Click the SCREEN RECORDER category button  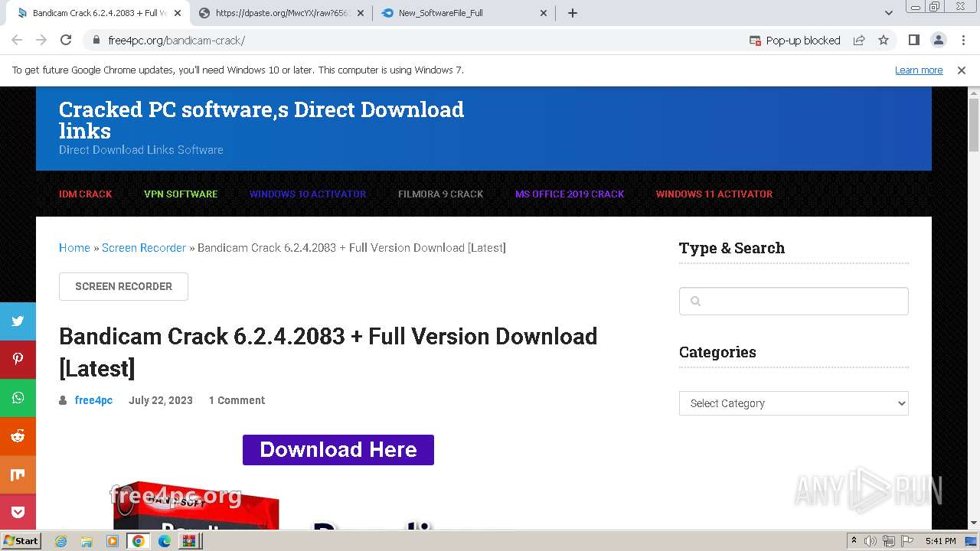coord(123,286)
